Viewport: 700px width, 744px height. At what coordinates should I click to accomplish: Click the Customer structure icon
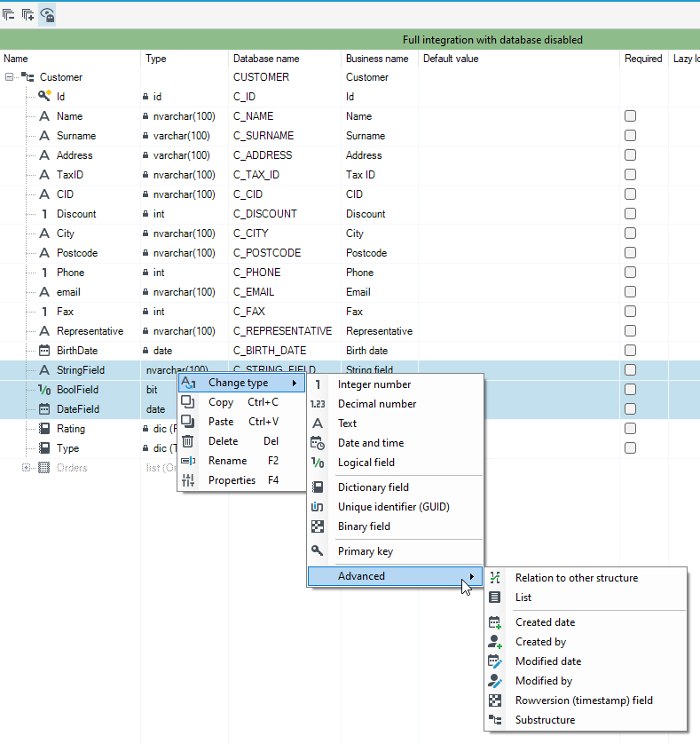pyautogui.click(x=28, y=77)
